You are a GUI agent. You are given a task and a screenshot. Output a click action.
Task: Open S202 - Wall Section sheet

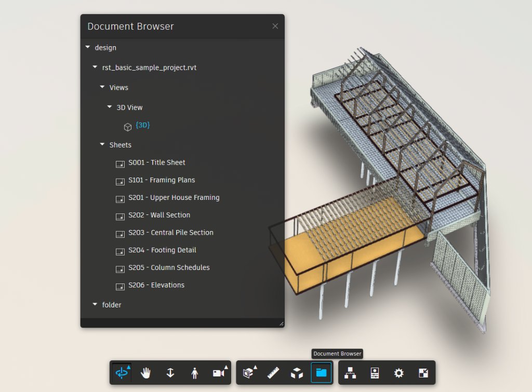coord(159,215)
